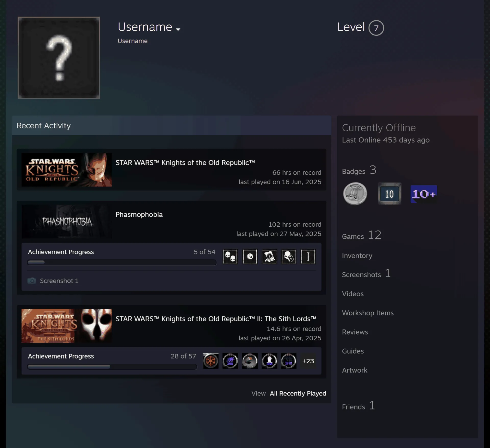This screenshot has width=490, height=448.
Task: Open the silver coin community badge
Action: [355, 194]
